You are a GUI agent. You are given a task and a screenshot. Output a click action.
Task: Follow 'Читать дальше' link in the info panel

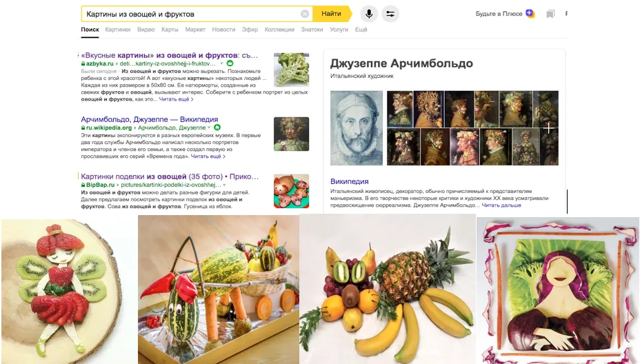click(501, 205)
